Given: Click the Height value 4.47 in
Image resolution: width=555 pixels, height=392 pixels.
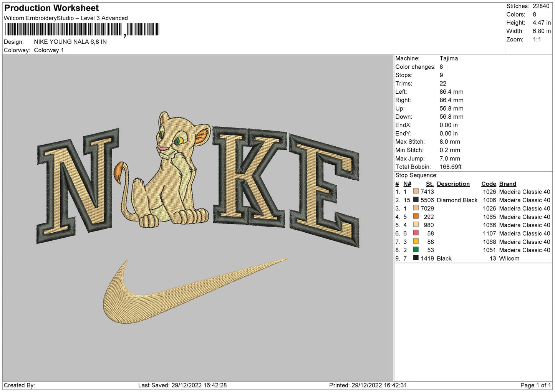Looking at the screenshot, I should 542,23.
